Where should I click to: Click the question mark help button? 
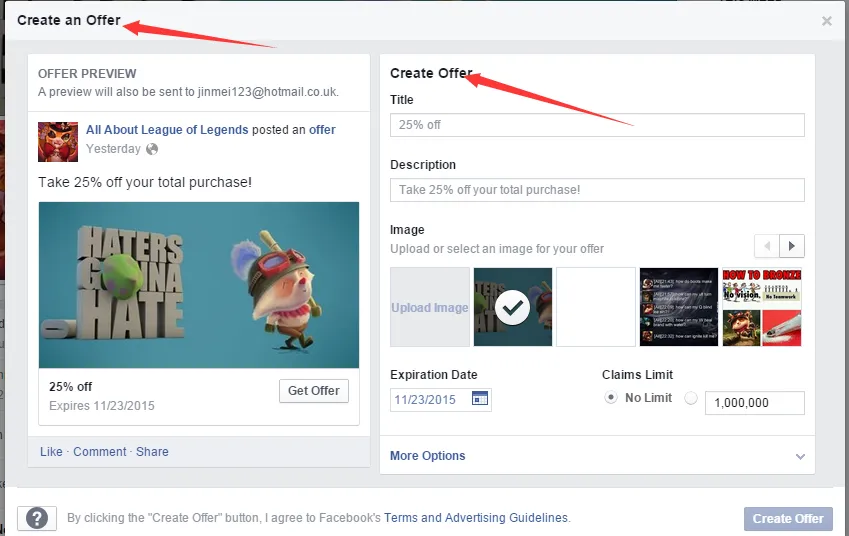click(x=37, y=518)
